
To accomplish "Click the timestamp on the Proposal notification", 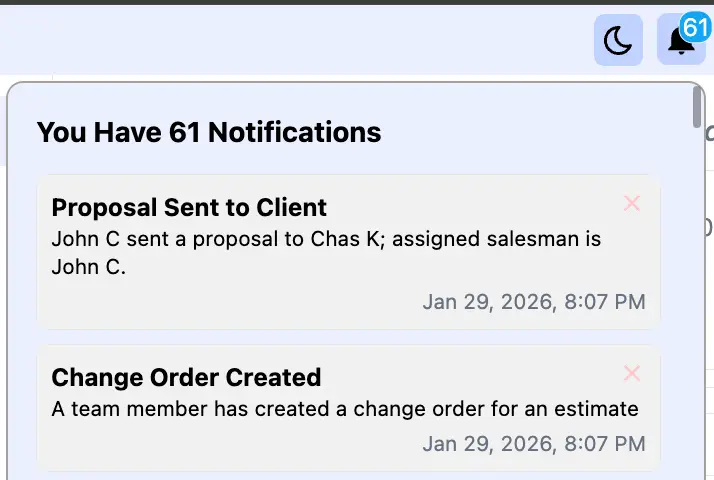I will click(x=534, y=301).
